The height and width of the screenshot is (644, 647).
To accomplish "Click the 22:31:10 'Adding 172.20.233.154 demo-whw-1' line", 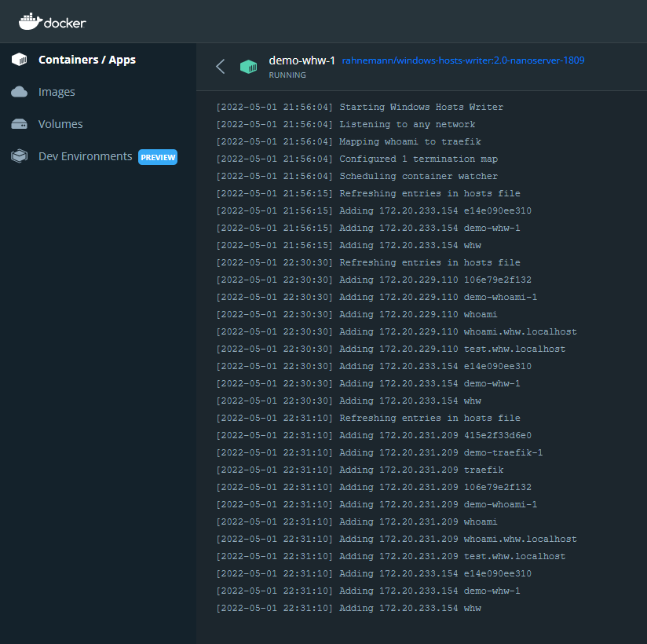I will [x=368, y=591].
